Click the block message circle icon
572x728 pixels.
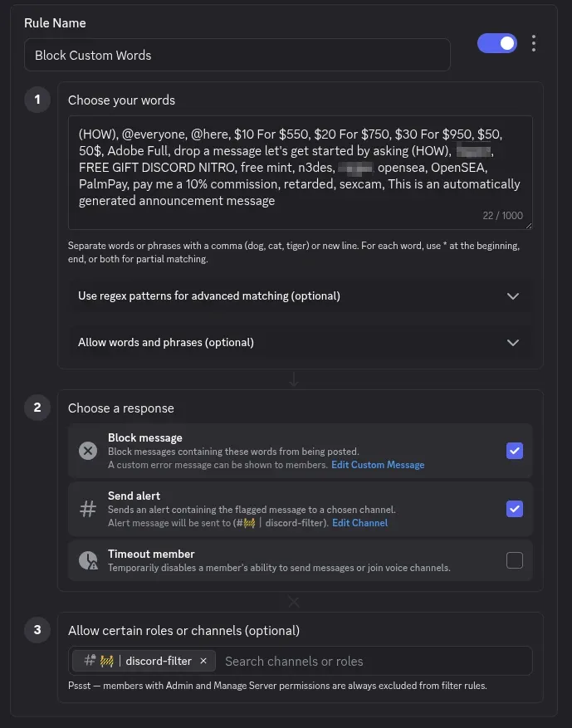pyautogui.click(x=88, y=451)
